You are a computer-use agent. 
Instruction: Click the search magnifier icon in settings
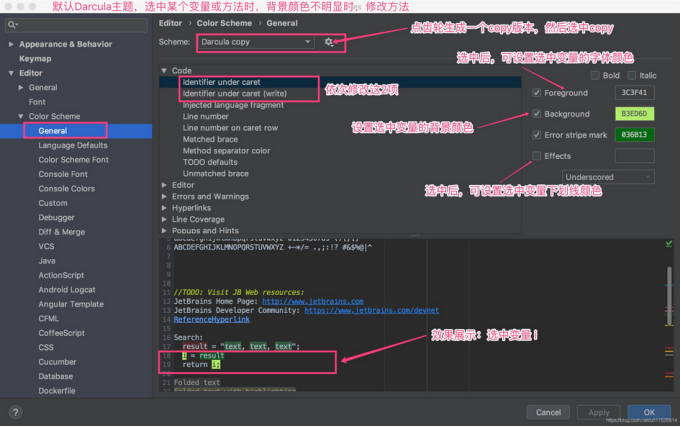click(12, 25)
